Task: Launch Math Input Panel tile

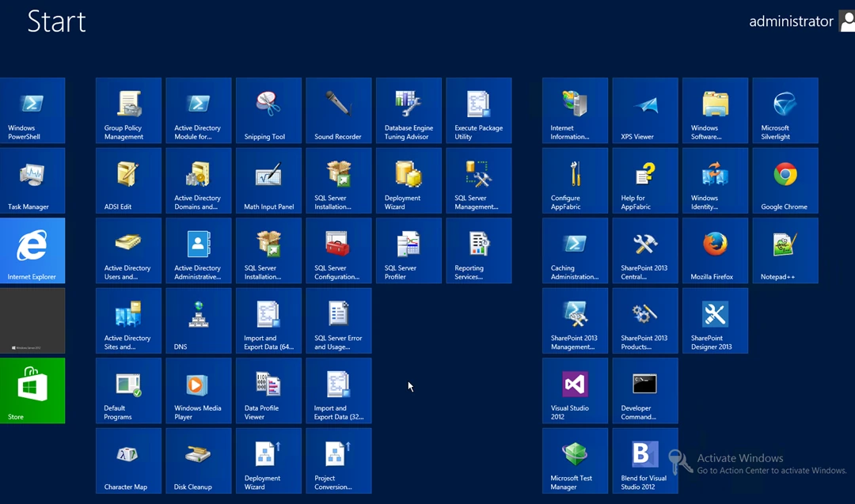Action: click(x=269, y=180)
